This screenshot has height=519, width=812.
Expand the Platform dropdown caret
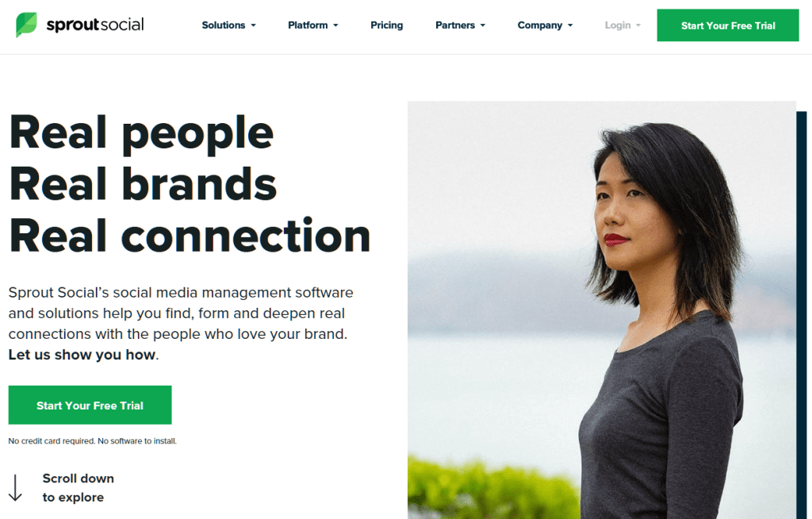[335, 25]
